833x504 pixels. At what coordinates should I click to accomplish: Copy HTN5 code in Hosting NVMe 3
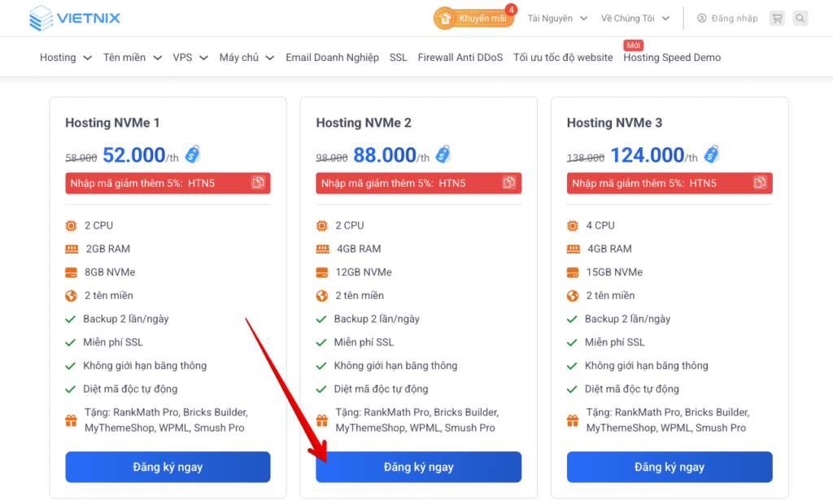pyautogui.click(x=760, y=183)
